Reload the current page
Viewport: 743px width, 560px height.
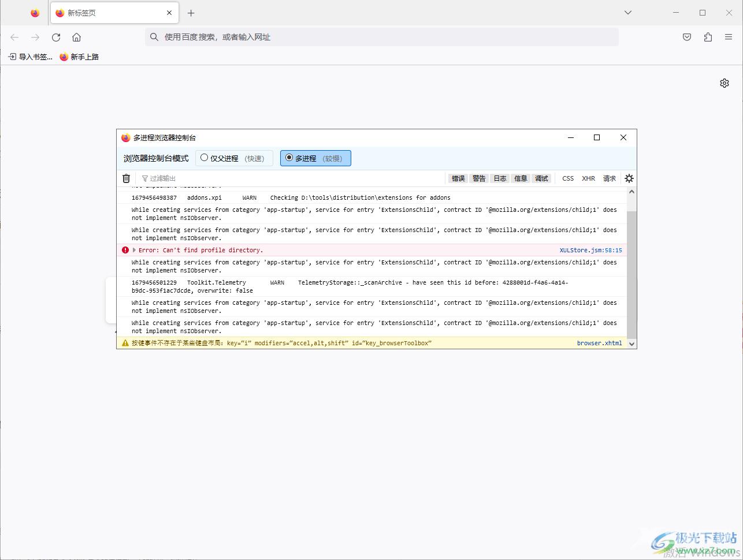pyautogui.click(x=56, y=37)
